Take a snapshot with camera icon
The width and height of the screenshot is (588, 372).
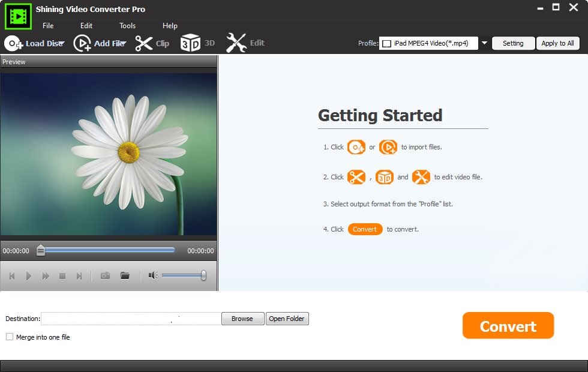coord(106,275)
